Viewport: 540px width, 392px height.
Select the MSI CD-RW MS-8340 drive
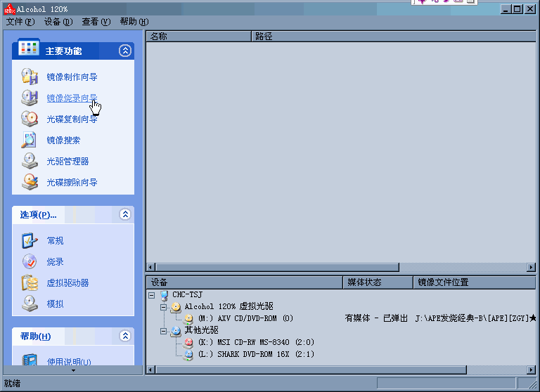click(255, 343)
